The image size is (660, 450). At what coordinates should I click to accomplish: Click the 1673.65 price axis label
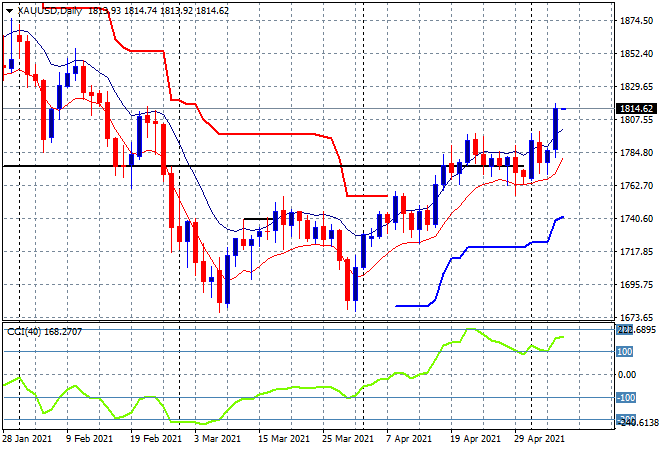[x=637, y=317]
